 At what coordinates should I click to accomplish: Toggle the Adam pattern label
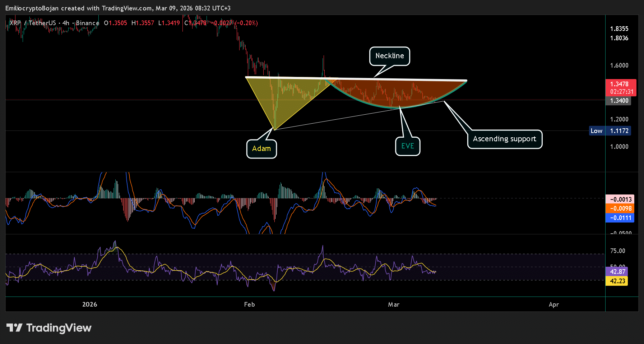[261, 148]
